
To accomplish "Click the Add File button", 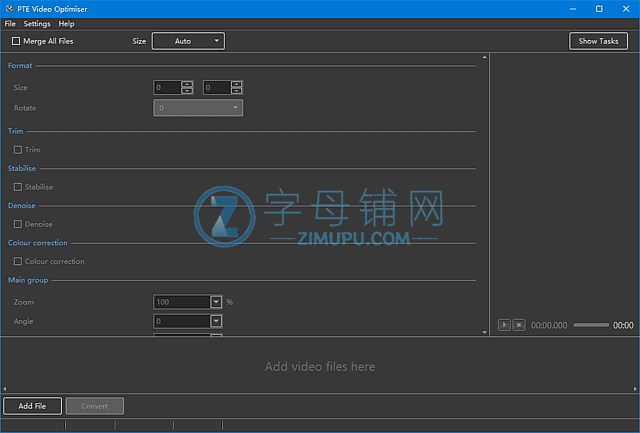I will 32,406.
